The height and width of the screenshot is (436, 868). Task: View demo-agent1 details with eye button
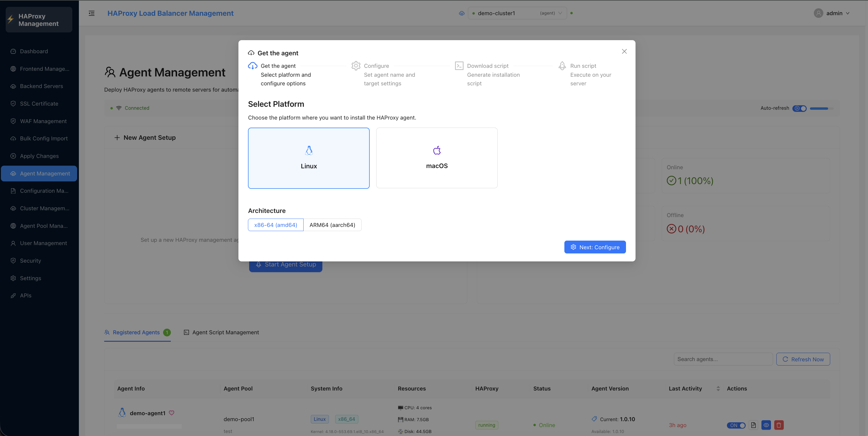(x=766, y=425)
